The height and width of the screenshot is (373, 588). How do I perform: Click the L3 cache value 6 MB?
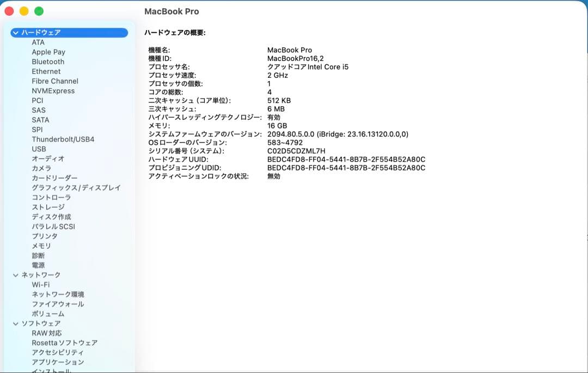[x=276, y=109]
